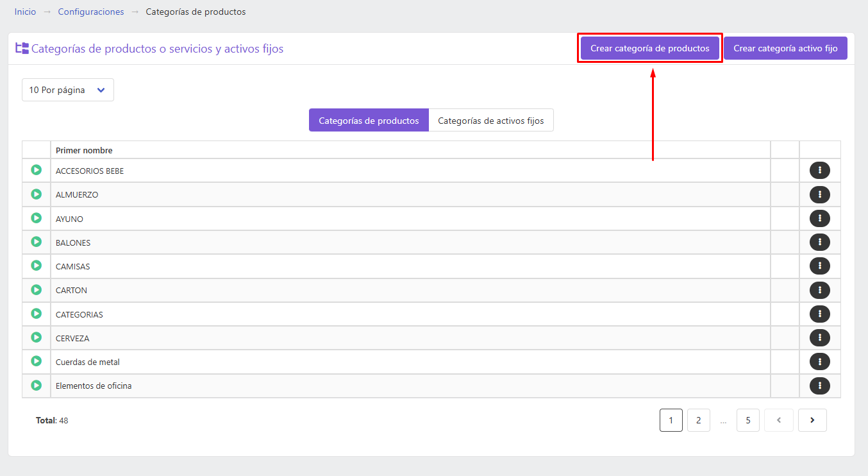Open the Configuraciones breadcrumb link
This screenshot has height=476, width=868.
click(x=91, y=12)
